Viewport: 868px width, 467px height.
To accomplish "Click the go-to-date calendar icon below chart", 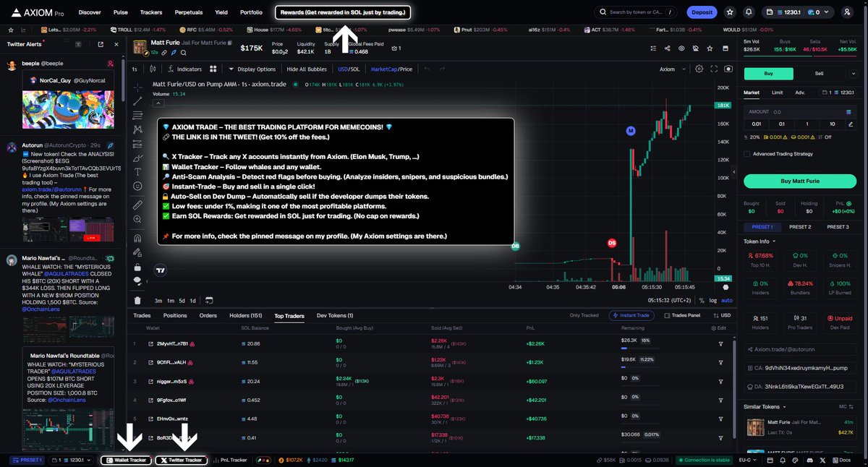I will pyautogui.click(x=209, y=300).
